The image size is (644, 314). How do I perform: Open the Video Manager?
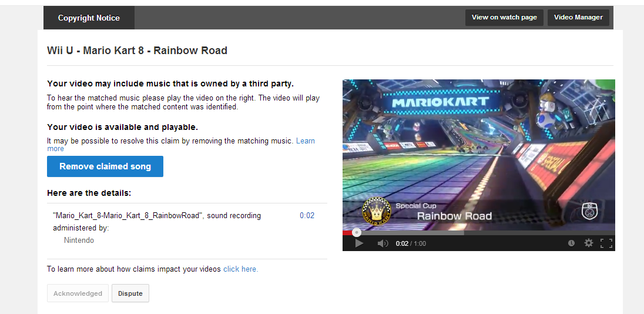coord(578,17)
